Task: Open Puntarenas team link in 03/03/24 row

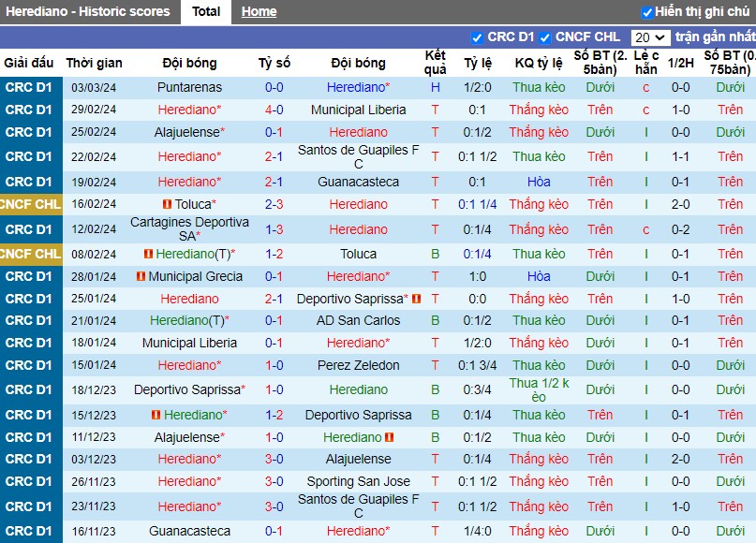Action: pyautogui.click(x=189, y=88)
